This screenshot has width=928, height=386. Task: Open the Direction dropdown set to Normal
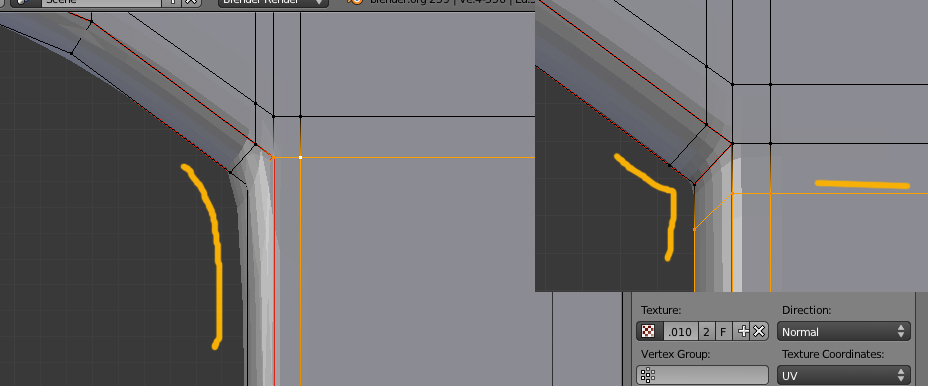point(843,332)
